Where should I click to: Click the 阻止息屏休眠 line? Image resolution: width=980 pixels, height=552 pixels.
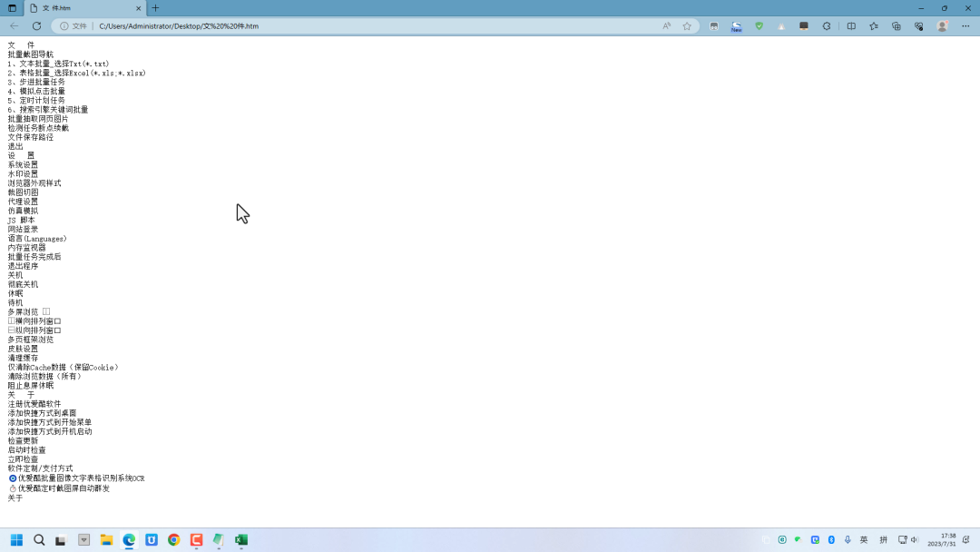(31, 386)
